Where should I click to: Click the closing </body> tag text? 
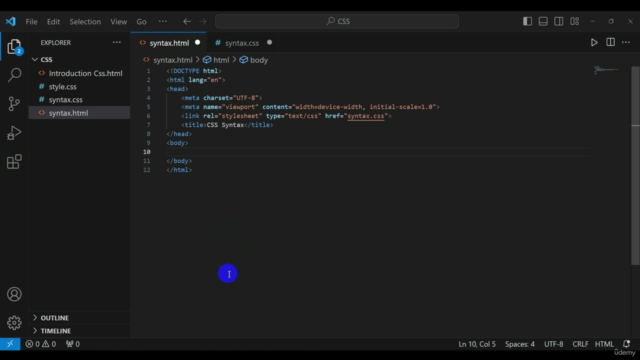tap(179, 161)
